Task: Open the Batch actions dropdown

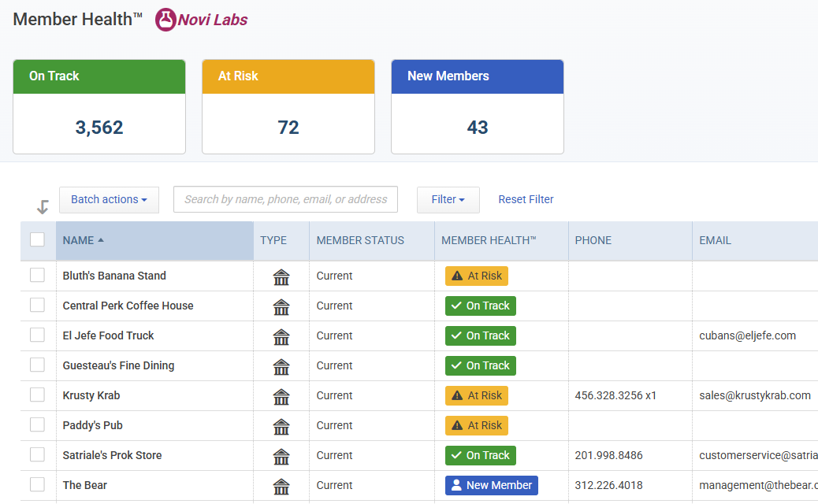Action: [x=109, y=200]
